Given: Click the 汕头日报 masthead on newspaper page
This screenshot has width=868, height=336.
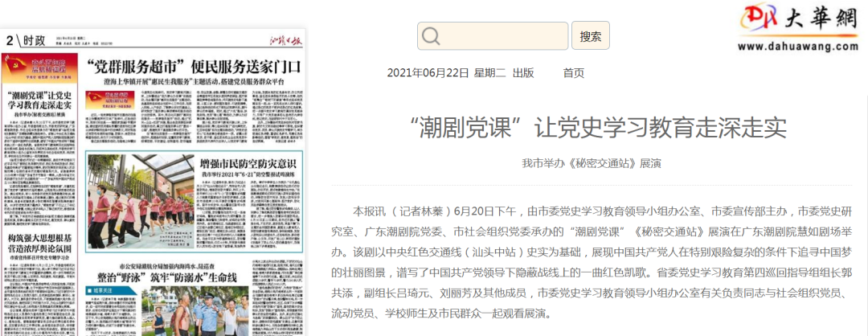Looking at the screenshot, I should pos(286,40).
